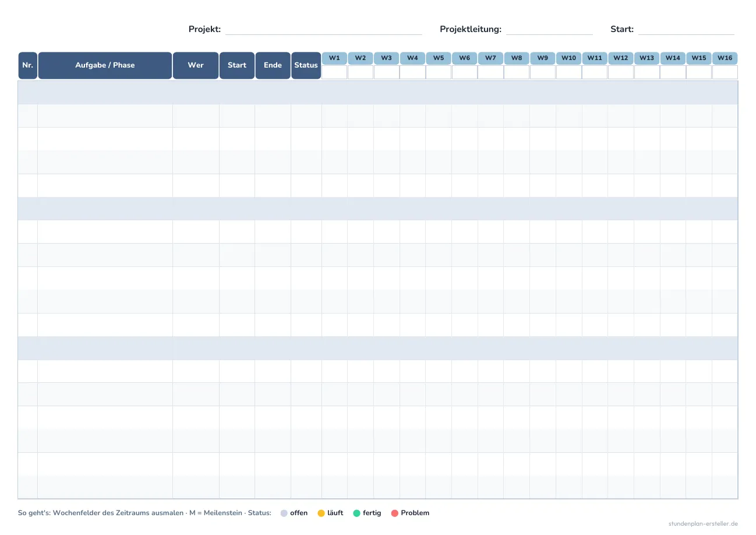Click the Projektleitung input line
The image size is (756, 535).
coord(549,30)
